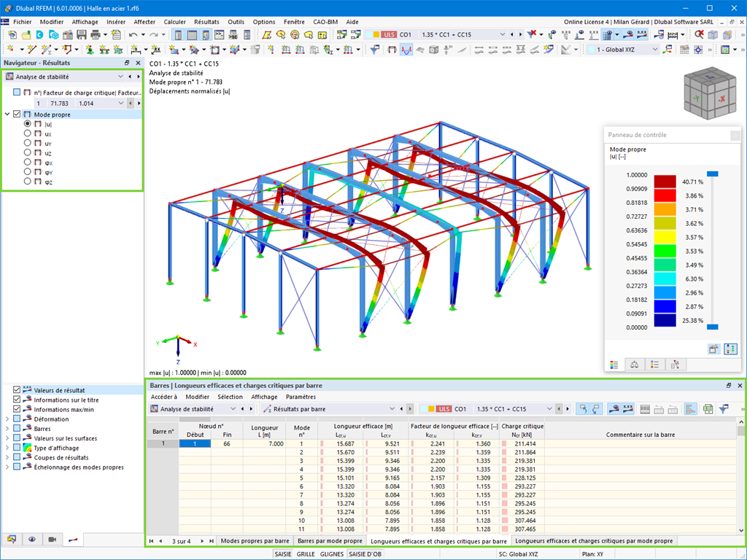747x560 pixels.
Task: Redo the undone action
Action: pyautogui.click(x=153, y=35)
